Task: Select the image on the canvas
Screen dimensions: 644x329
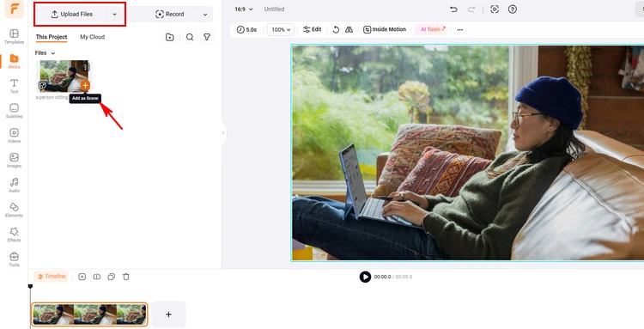Action: (467, 153)
